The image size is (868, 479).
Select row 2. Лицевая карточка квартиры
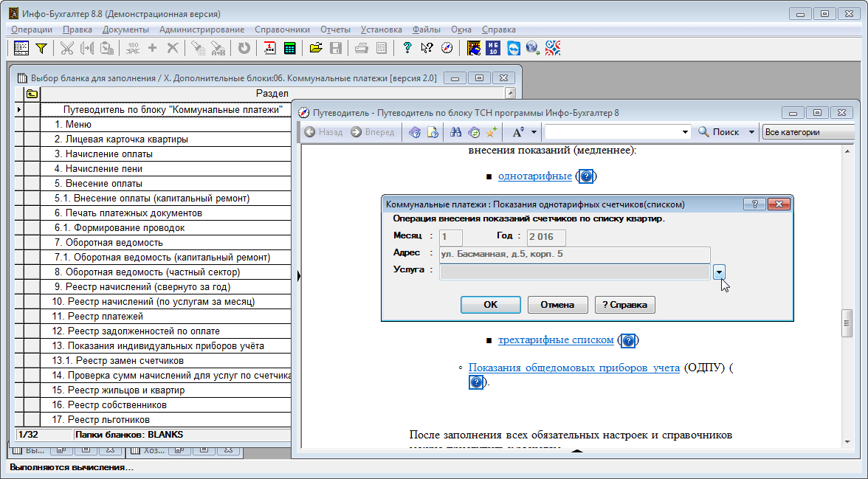coord(166,139)
